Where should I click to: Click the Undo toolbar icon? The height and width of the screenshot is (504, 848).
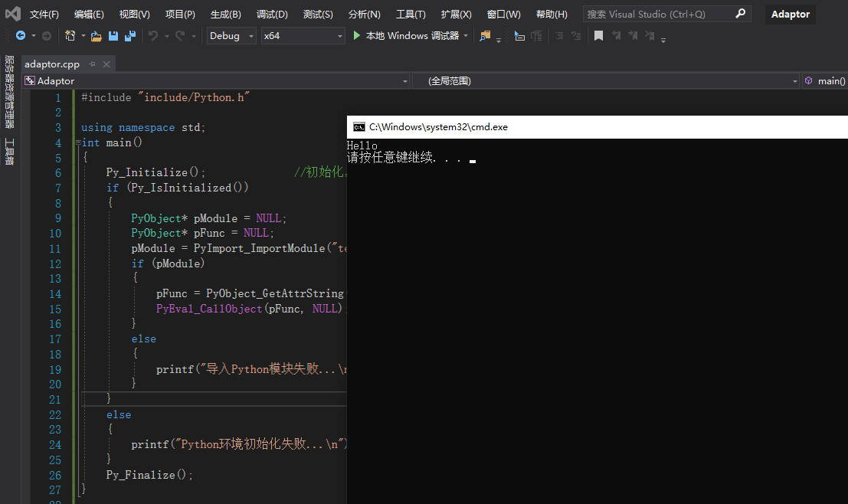coord(152,35)
